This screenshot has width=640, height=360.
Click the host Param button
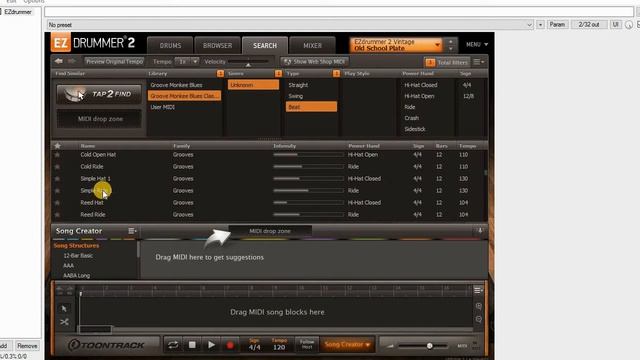point(557,25)
